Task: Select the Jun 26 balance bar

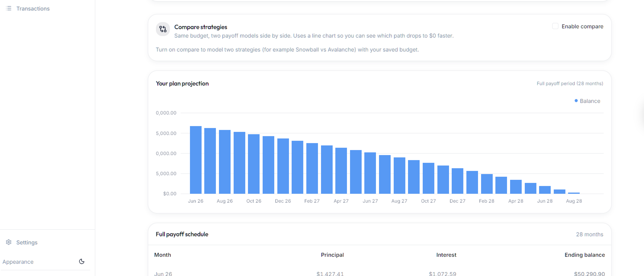Action: [196, 160]
